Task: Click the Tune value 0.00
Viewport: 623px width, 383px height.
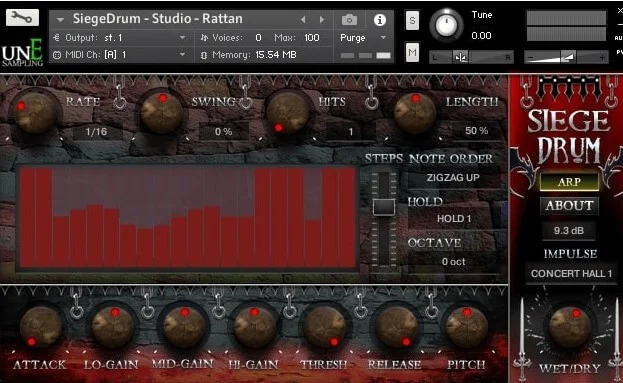Action: click(x=481, y=36)
